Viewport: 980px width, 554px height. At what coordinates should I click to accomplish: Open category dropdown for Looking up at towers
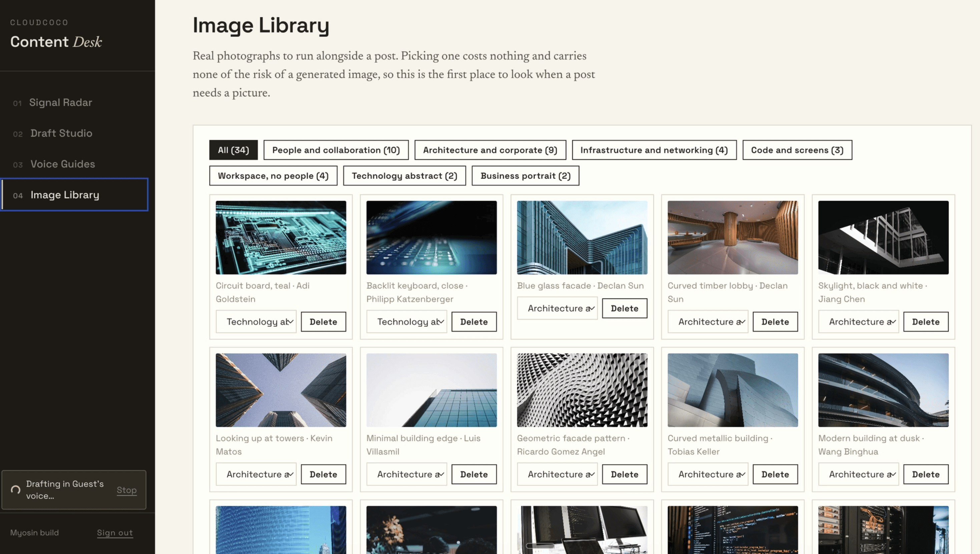click(256, 475)
